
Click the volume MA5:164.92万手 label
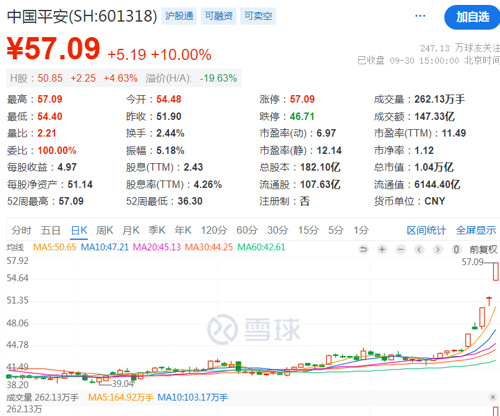click(x=121, y=397)
